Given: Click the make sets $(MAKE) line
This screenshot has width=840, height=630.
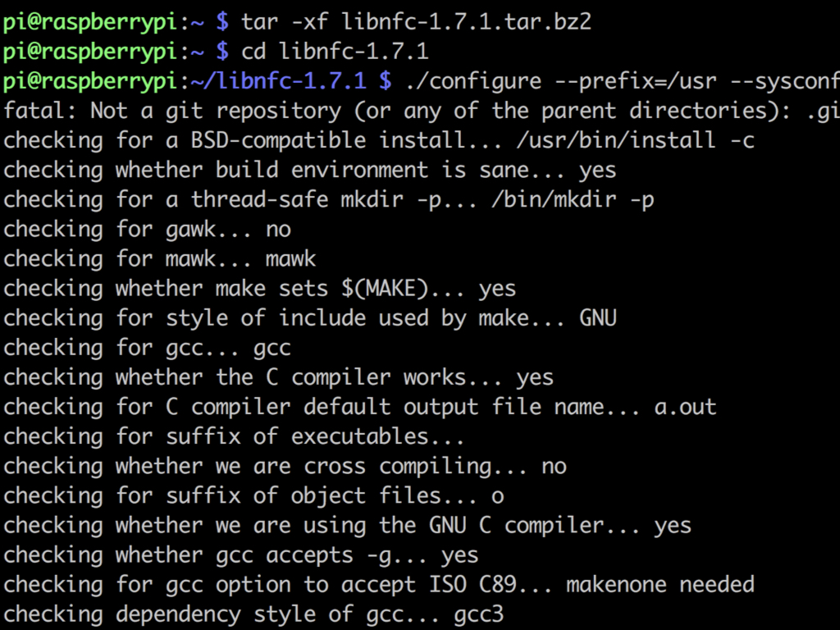Looking at the screenshot, I should (x=259, y=289).
